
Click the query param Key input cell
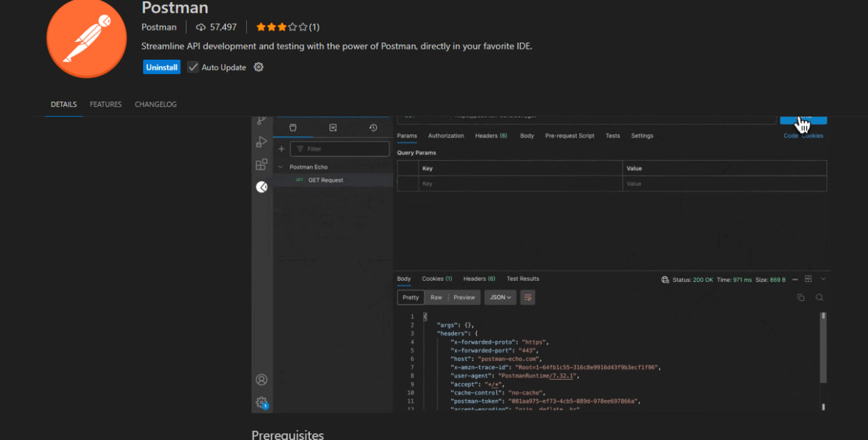point(520,184)
